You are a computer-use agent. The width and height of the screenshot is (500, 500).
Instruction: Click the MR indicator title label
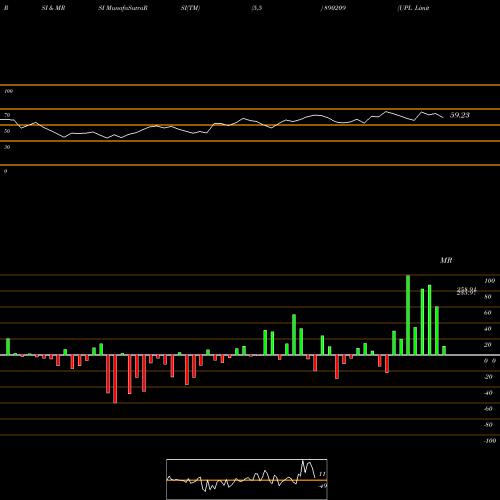tap(446, 260)
